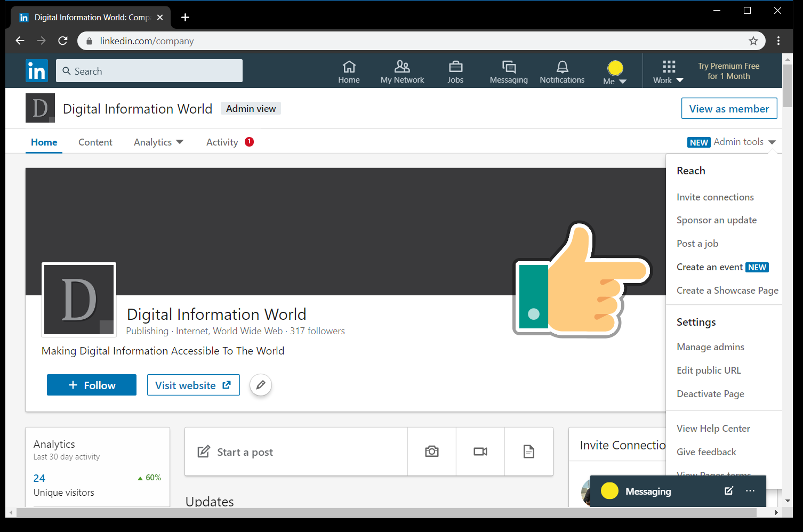
Task: Open the Messaging overlay header
Action: point(678,491)
